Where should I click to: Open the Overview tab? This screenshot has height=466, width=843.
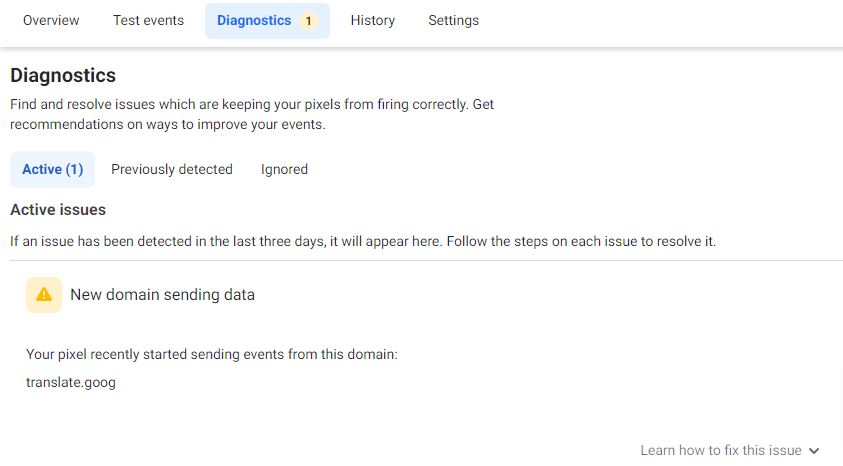pyautogui.click(x=51, y=20)
